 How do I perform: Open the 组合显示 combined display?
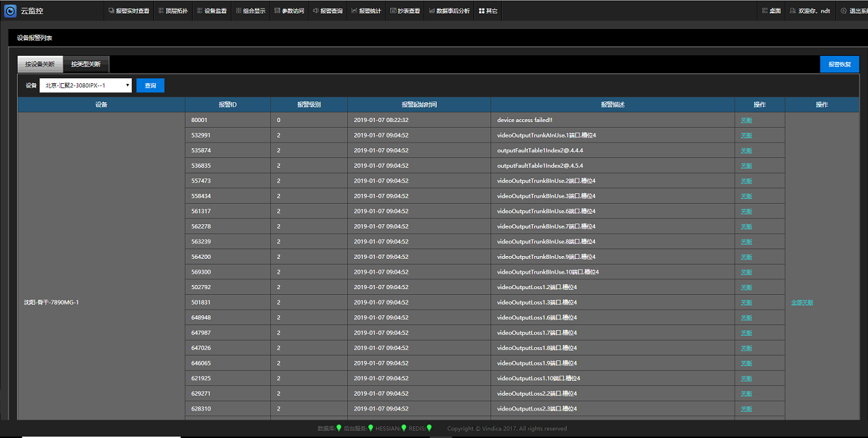coord(251,11)
